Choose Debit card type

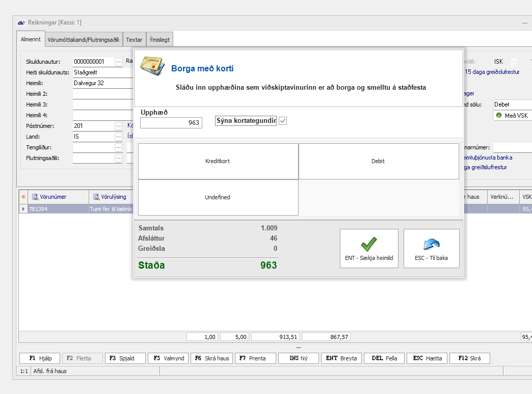[378, 161]
